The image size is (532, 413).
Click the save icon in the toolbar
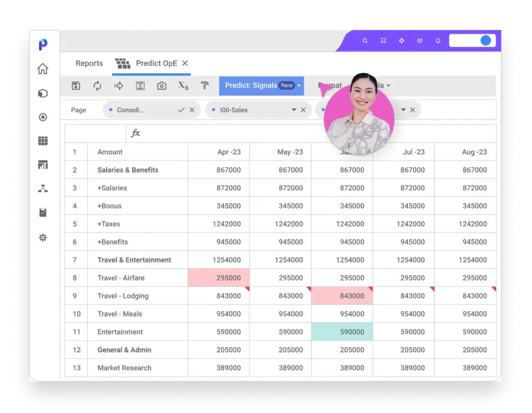76,85
